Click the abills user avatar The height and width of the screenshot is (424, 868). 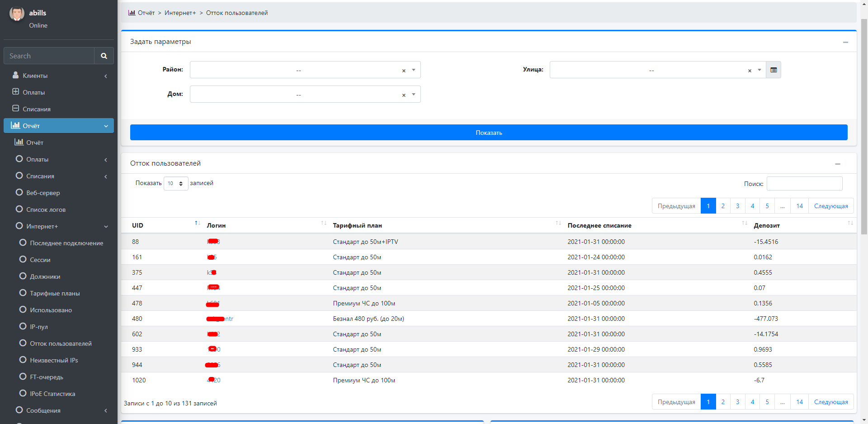pyautogui.click(x=17, y=14)
